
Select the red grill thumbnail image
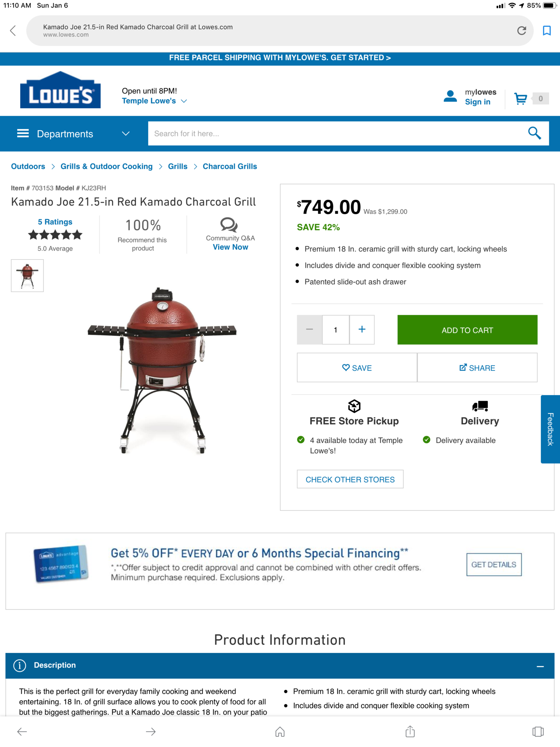click(27, 276)
